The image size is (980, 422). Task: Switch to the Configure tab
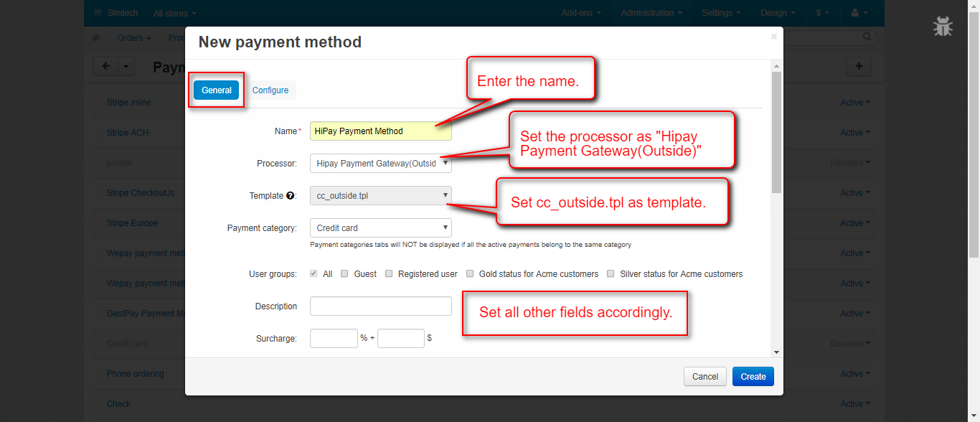tap(270, 90)
